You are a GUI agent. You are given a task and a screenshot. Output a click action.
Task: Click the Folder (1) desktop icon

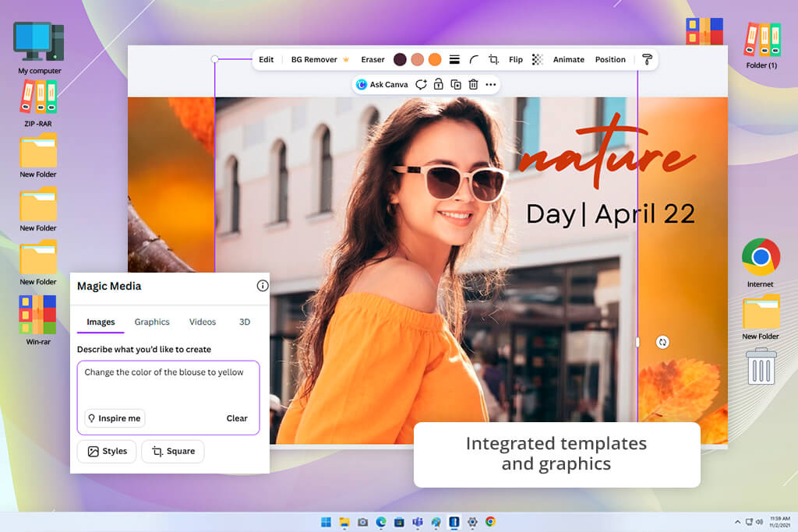[761, 44]
